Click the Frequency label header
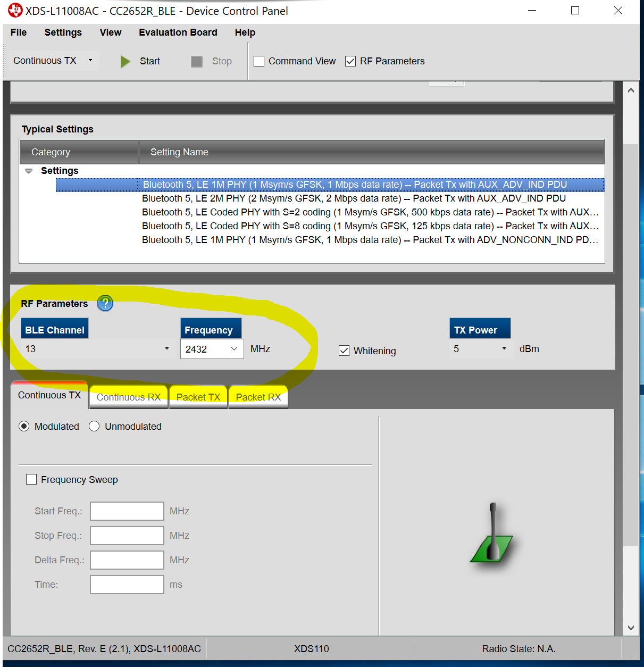This screenshot has height=667, width=644. pyautogui.click(x=211, y=330)
